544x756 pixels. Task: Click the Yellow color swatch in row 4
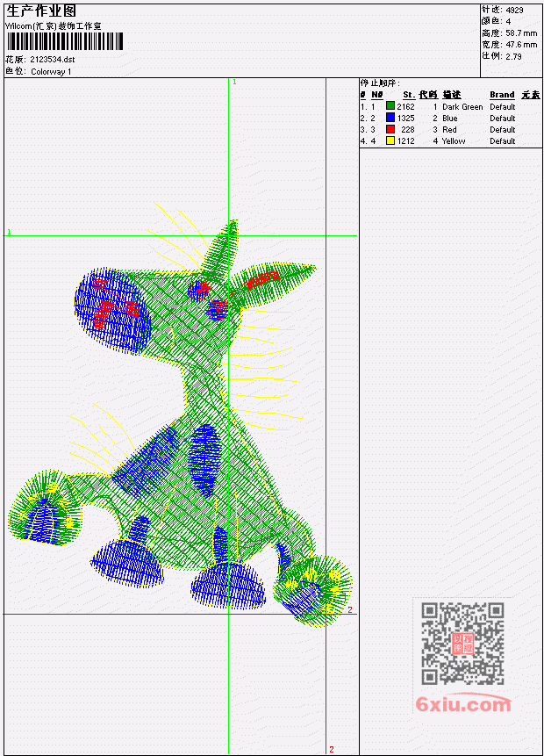(390, 140)
